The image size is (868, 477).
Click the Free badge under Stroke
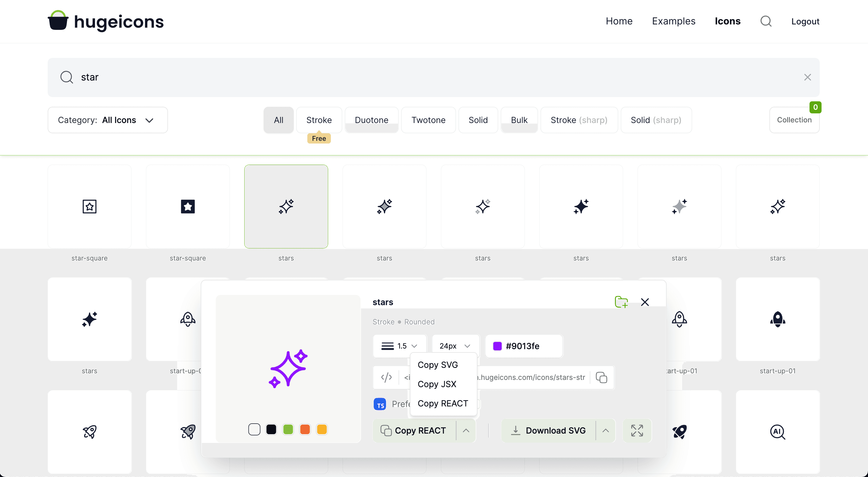(x=319, y=138)
